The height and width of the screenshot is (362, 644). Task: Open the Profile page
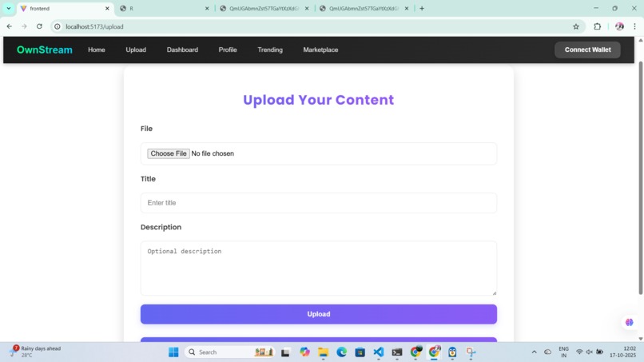(x=228, y=50)
